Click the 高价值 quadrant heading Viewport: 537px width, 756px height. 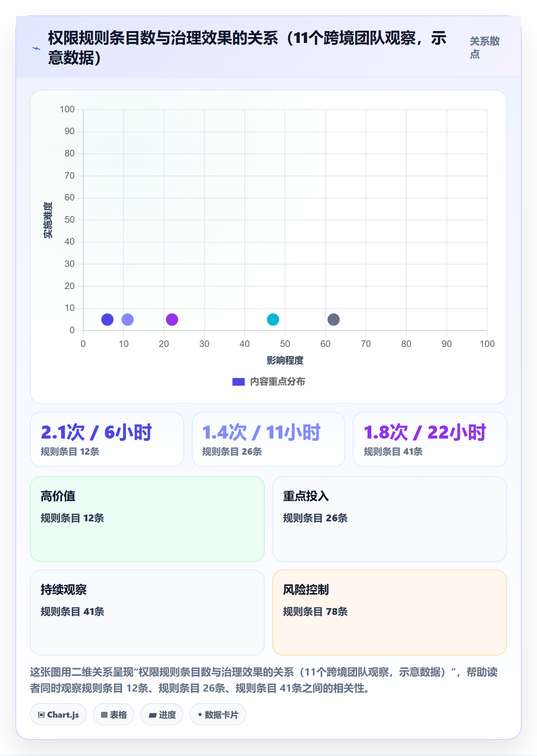point(58,496)
